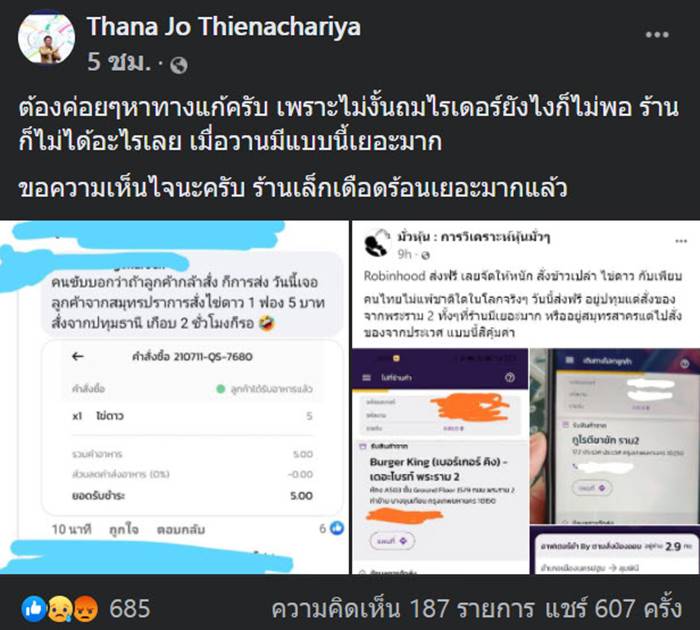The image size is (700, 630).
Task: View แชร์ 607 ครั้ง shares list
Action: (613, 609)
